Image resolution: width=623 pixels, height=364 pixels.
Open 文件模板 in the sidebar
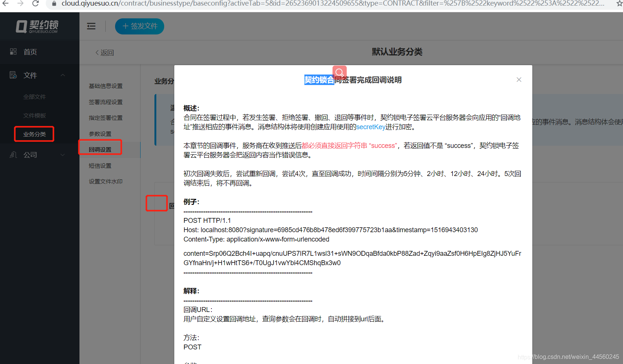pyautogui.click(x=34, y=116)
